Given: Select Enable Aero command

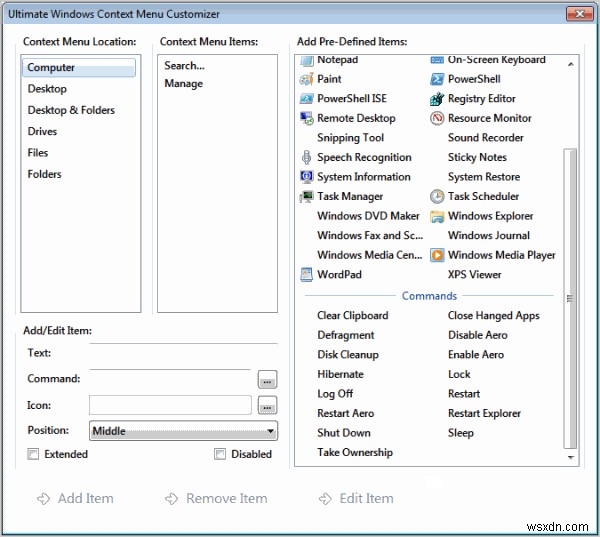Looking at the screenshot, I should [x=476, y=355].
